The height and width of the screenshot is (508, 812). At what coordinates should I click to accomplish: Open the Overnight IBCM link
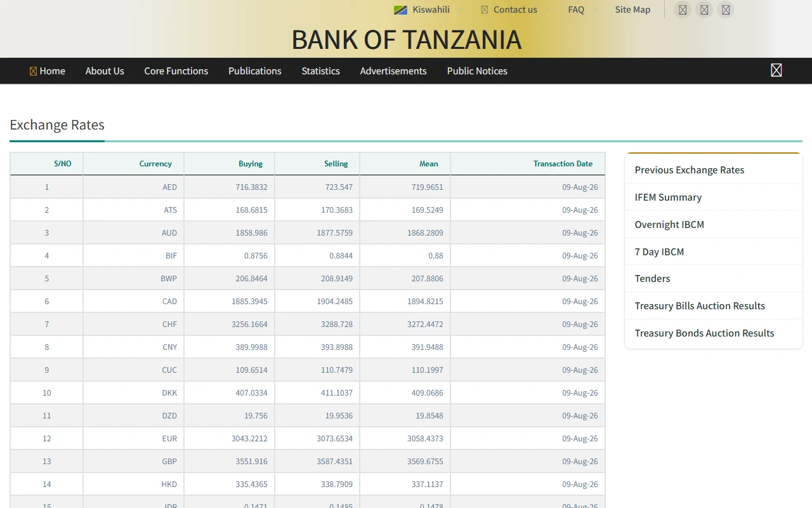[669, 225]
